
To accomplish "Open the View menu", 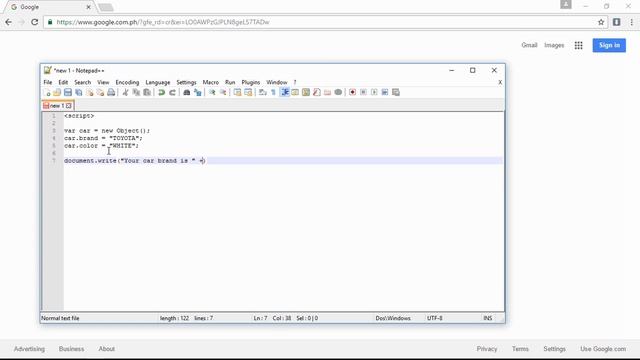I will tap(103, 82).
